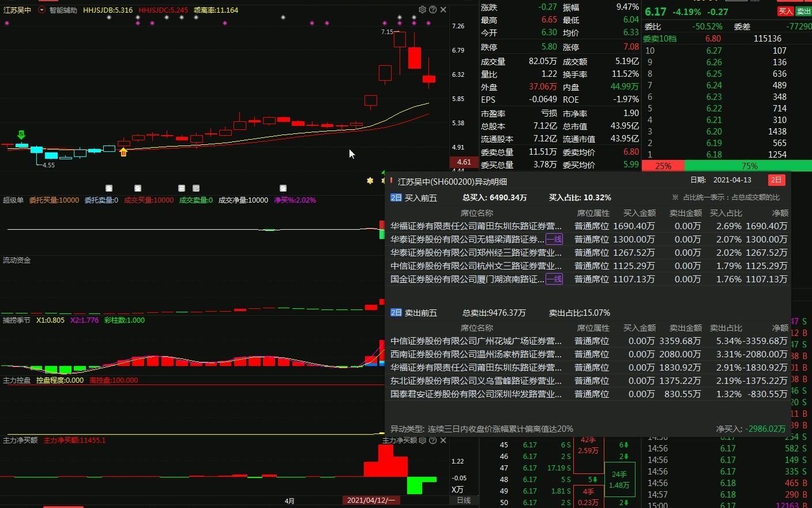Open settings gear of 主力净买额 panel
The height and width of the screenshot is (508, 812).
[x=422, y=440]
